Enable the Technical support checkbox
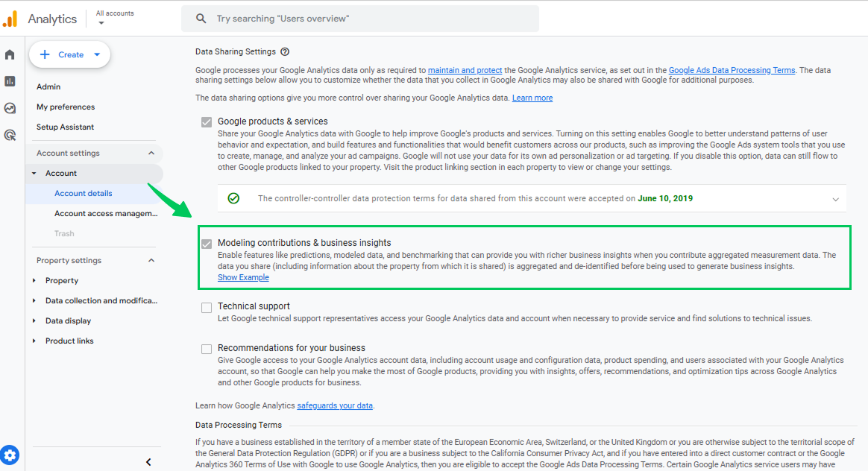The width and height of the screenshot is (868, 471). coord(207,307)
